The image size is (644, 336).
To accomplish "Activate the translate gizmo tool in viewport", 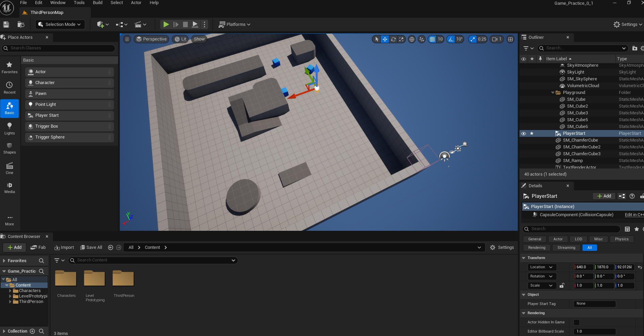I will pyautogui.click(x=385, y=39).
